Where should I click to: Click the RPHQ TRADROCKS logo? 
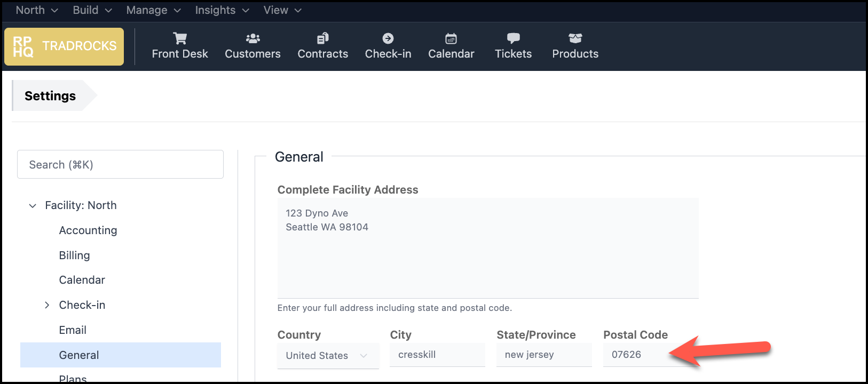tap(64, 46)
